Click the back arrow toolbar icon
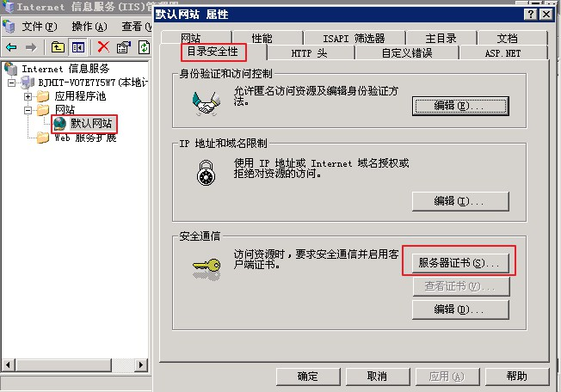 (x=11, y=47)
